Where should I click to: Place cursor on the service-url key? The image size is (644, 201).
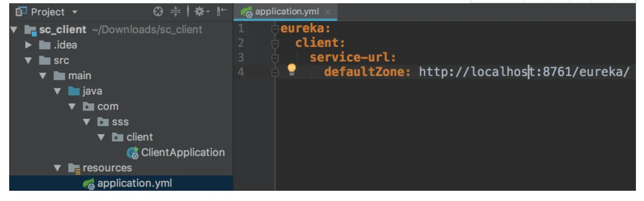click(353, 58)
